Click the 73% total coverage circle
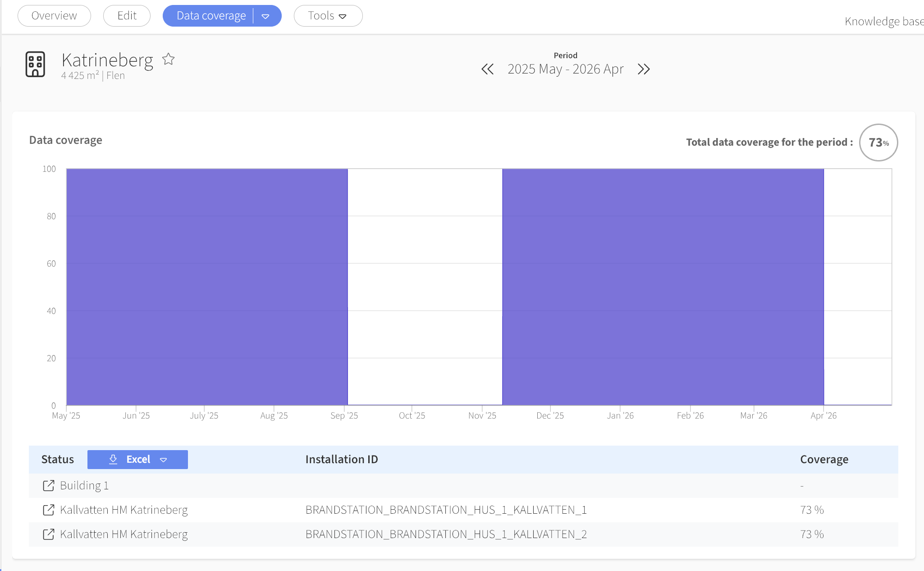The image size is (924, 571). click(878, 143)
